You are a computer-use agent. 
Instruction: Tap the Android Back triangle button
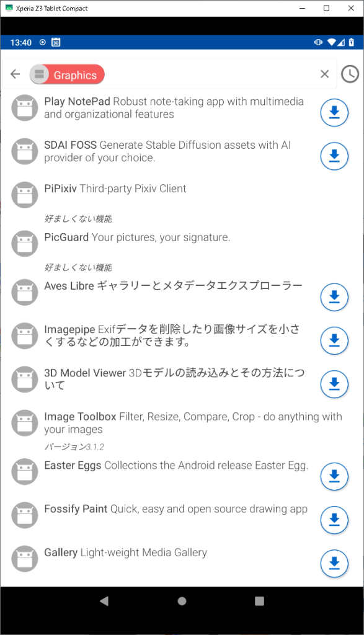(x=104, y=601)
